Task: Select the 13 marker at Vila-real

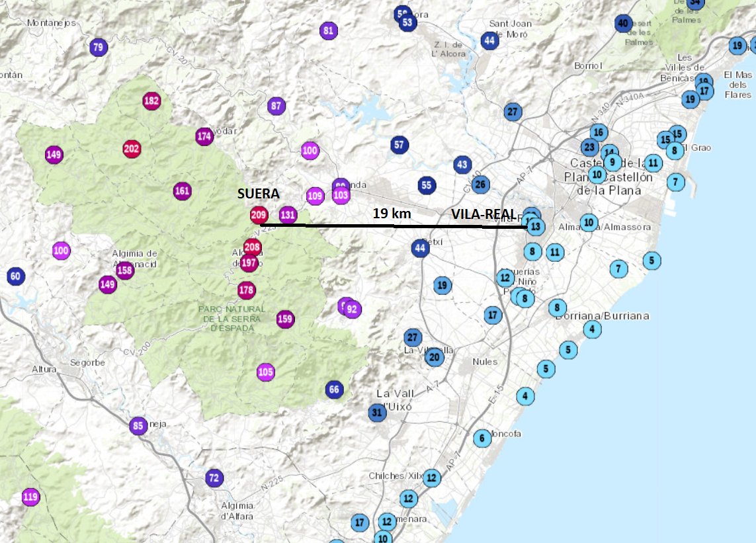Action: click(536, 226)
